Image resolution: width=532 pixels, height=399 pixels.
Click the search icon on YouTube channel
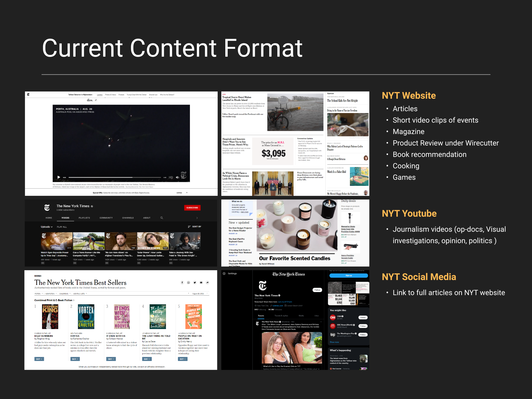point(162,218)
